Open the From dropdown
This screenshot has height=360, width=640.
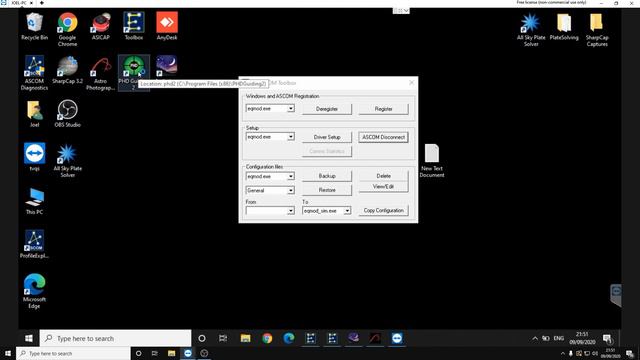pos(291,211)
